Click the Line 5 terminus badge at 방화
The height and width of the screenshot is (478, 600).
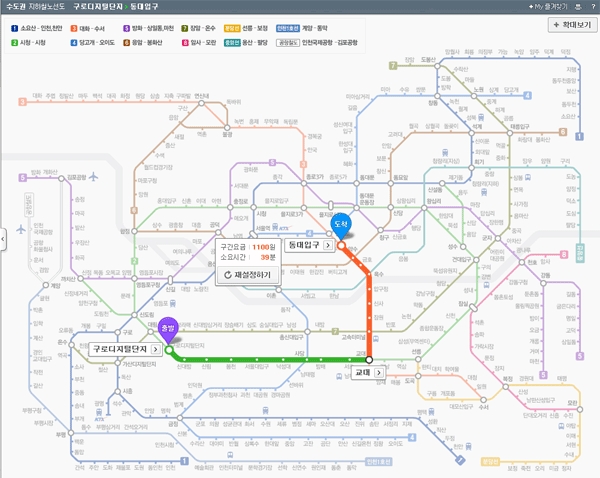click(x=23, y=178)
